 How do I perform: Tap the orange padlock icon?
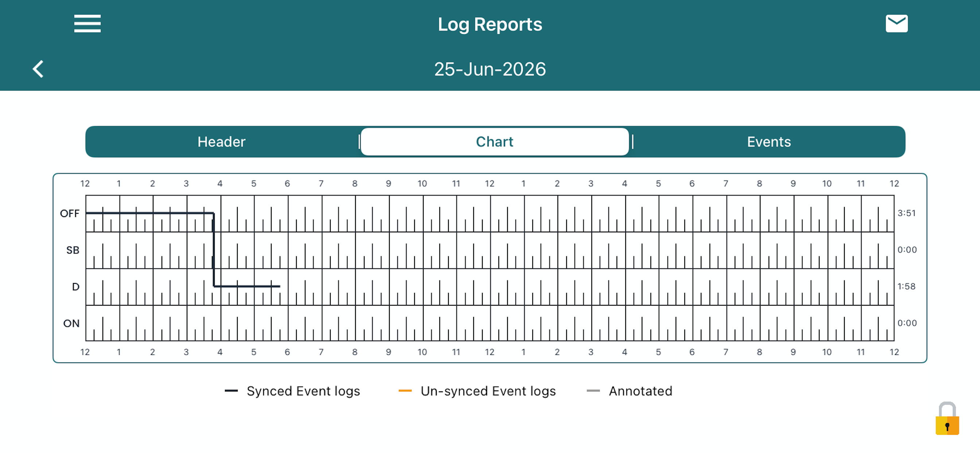(x=947, y=418)
